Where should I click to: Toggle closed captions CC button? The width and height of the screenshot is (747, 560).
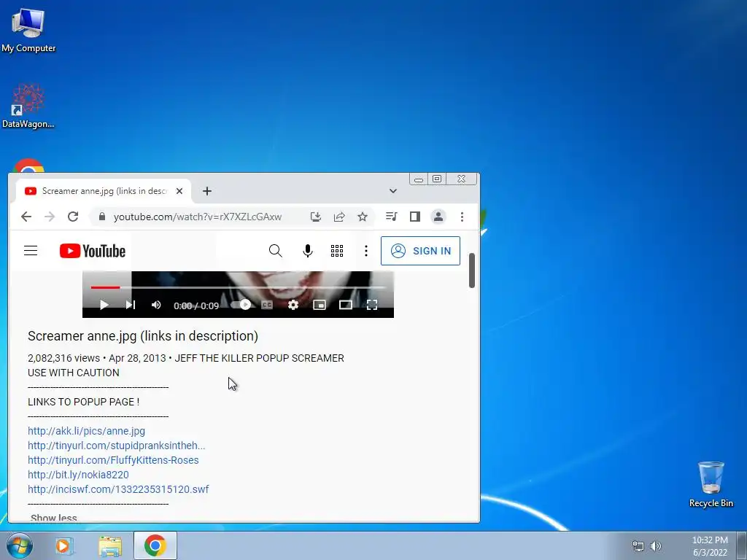click(x=267, y=305)
